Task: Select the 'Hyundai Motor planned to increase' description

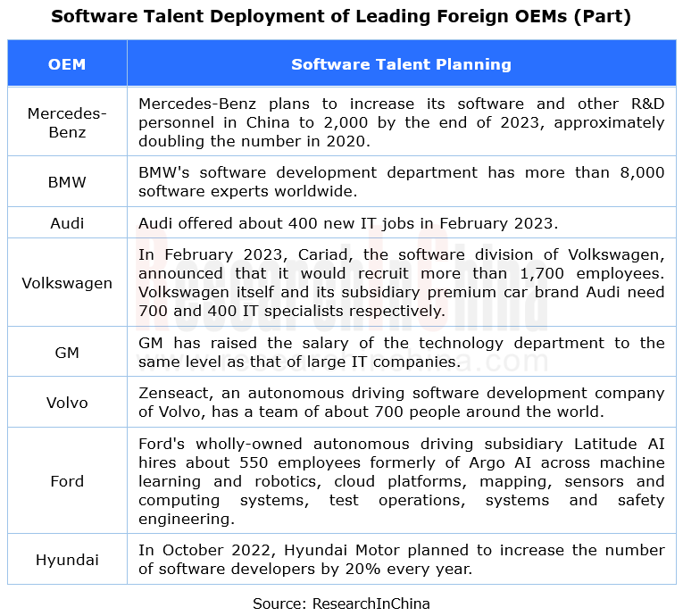Action: 401,560
